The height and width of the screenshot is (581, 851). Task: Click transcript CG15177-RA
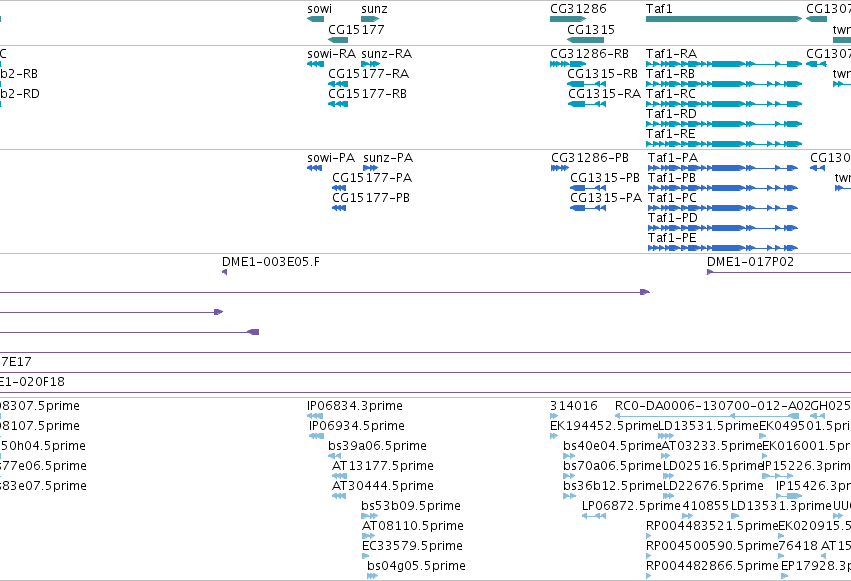(369, 74)
